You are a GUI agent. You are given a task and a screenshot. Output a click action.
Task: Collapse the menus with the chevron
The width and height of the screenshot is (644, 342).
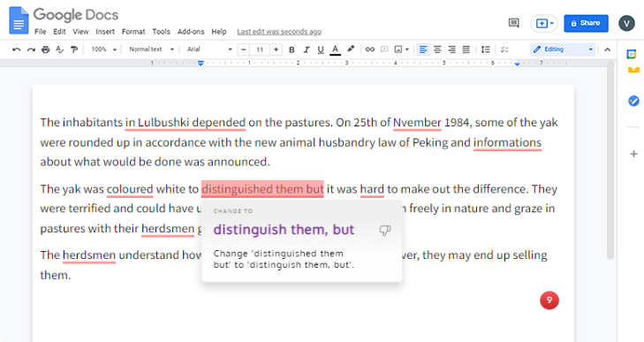608,49
